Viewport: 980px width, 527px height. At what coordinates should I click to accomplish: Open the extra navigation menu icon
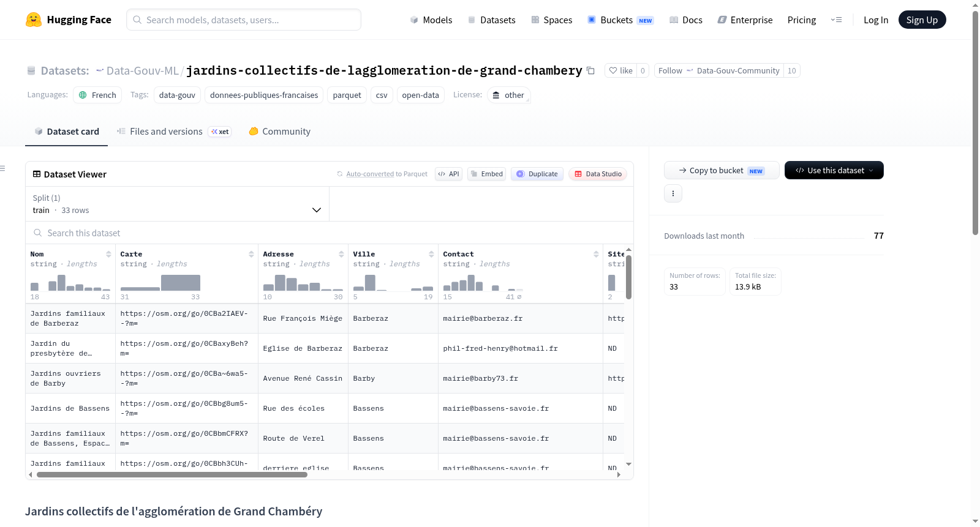coord(836,20)
